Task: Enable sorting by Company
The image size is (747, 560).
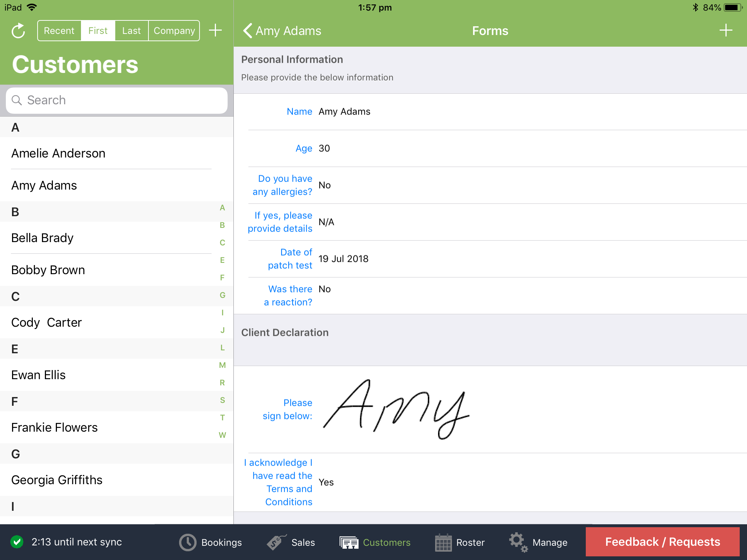Action: [x=174, y=31]
